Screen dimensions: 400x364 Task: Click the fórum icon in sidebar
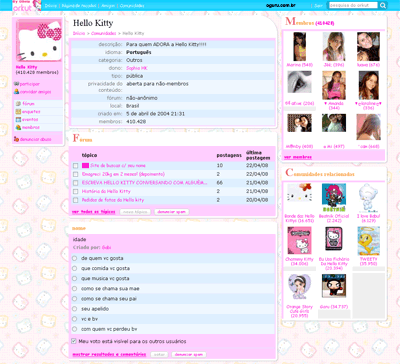(x=18, y=104)
